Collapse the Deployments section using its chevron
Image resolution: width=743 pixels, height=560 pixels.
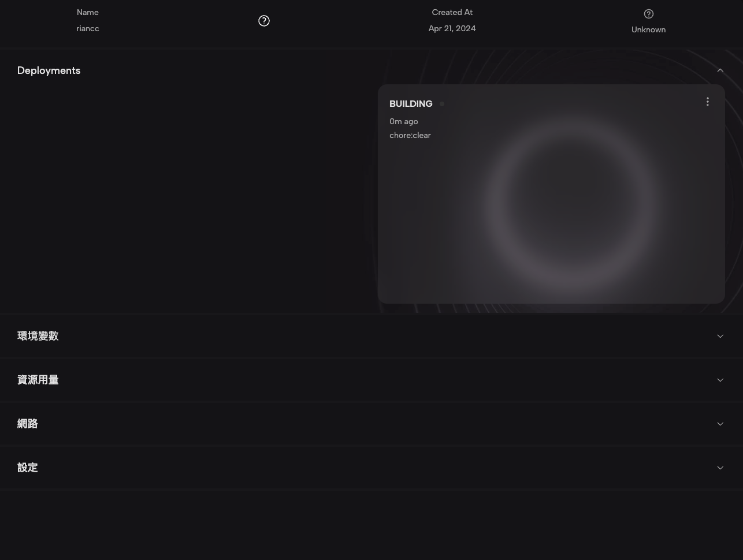(720, 70)
